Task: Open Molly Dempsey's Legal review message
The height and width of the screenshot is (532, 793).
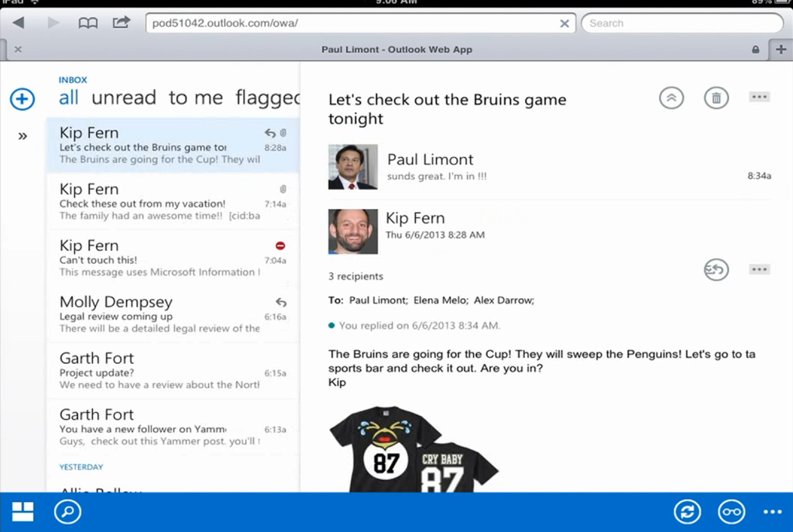Action: (173, 314)
